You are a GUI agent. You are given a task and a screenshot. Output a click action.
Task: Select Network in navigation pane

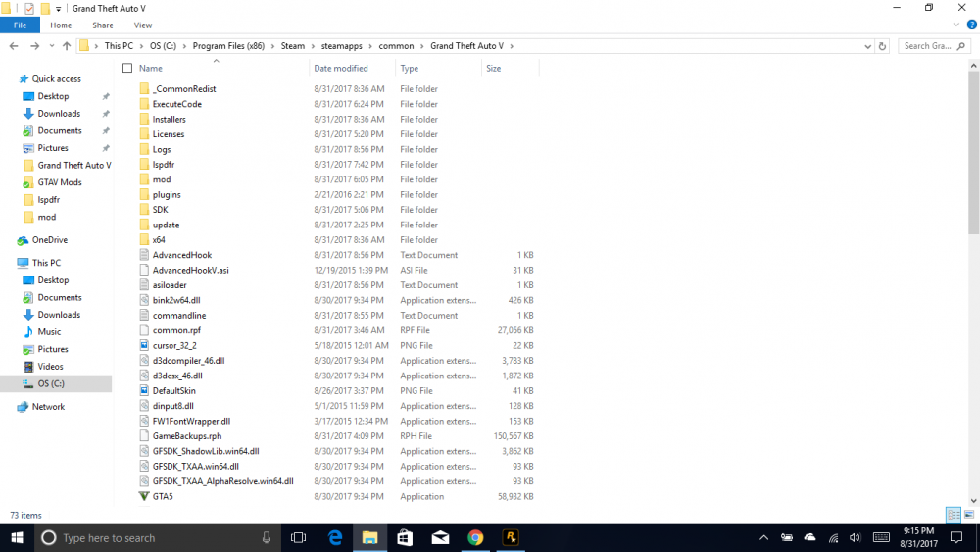tap(48, 406)
